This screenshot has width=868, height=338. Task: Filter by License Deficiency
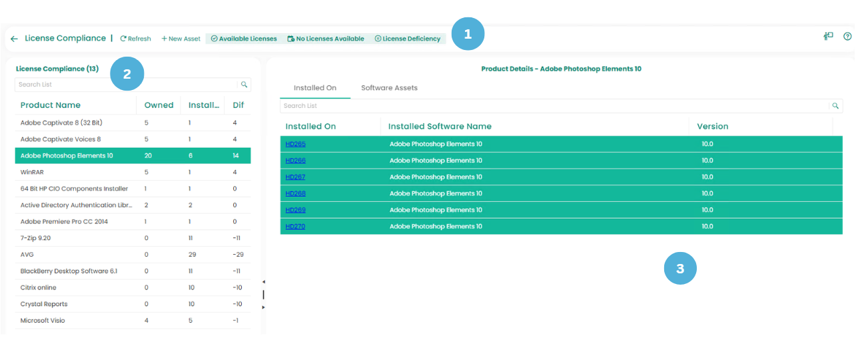tap(407, 39)
